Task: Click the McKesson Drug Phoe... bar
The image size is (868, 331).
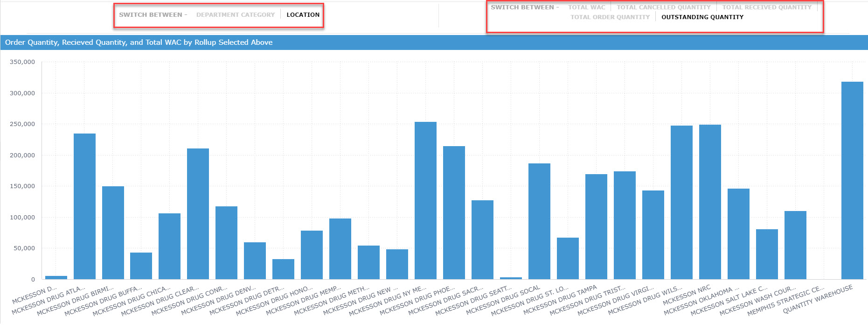Action: coord(454,213)
